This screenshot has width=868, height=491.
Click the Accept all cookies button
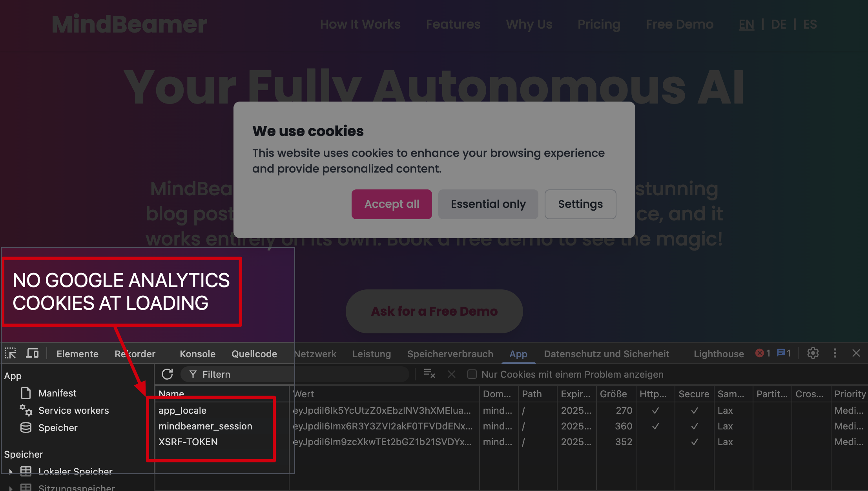tap(392, 204)
